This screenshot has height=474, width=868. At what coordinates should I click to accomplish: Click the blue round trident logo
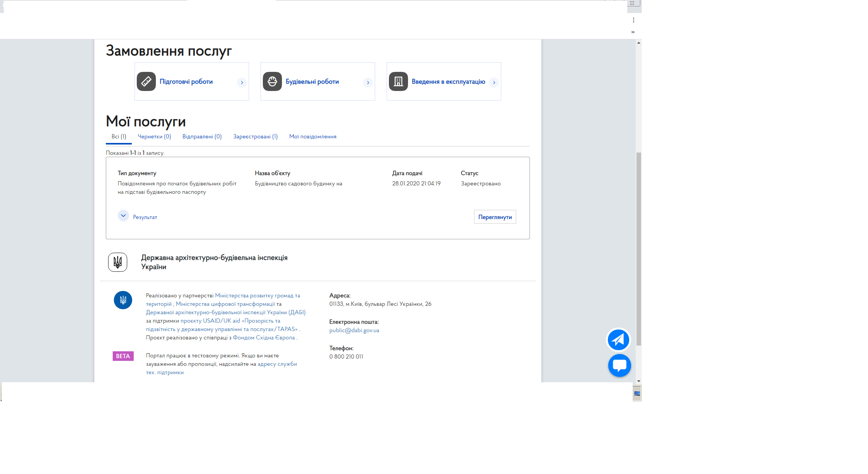(x=123, y=300)
